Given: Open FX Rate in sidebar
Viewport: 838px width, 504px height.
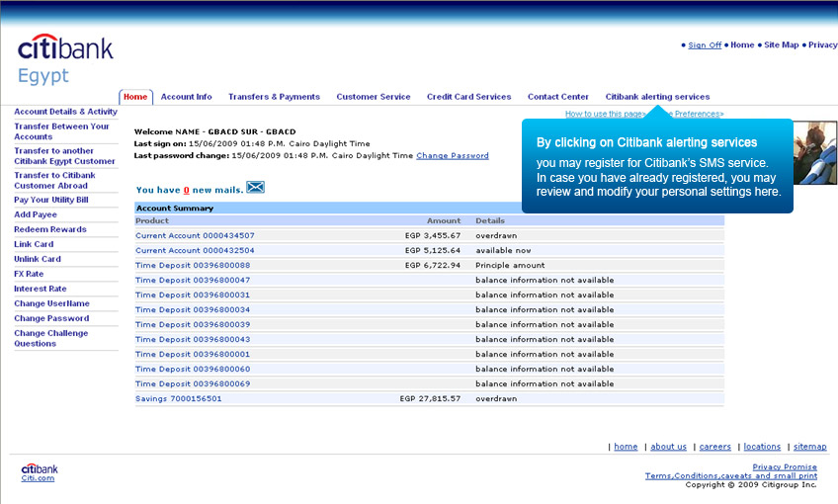Looking at the screenshot, I should (29, 274).
